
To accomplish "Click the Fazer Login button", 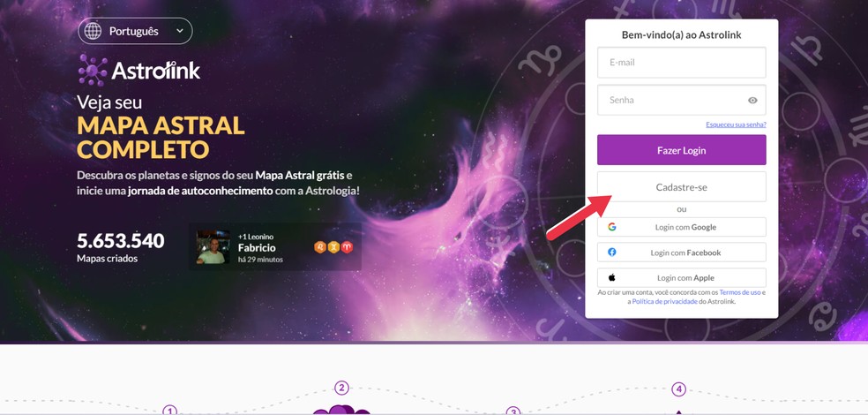I will [682, 150].
